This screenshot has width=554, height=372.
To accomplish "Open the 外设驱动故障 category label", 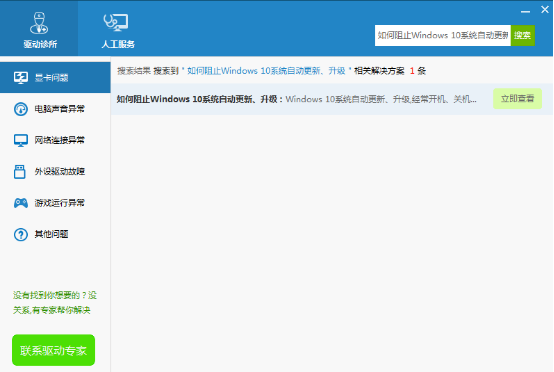I will click(59, 172).
